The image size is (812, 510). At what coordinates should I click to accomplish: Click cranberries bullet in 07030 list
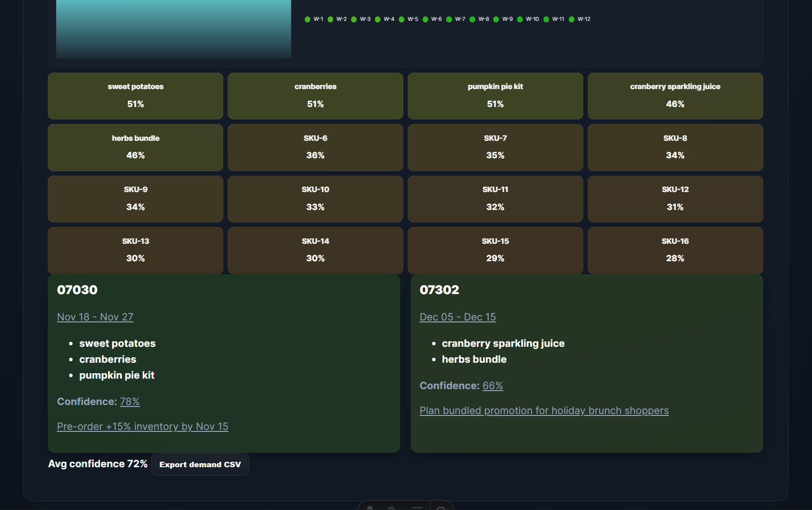pyautogui.click(x=107, y=359)
